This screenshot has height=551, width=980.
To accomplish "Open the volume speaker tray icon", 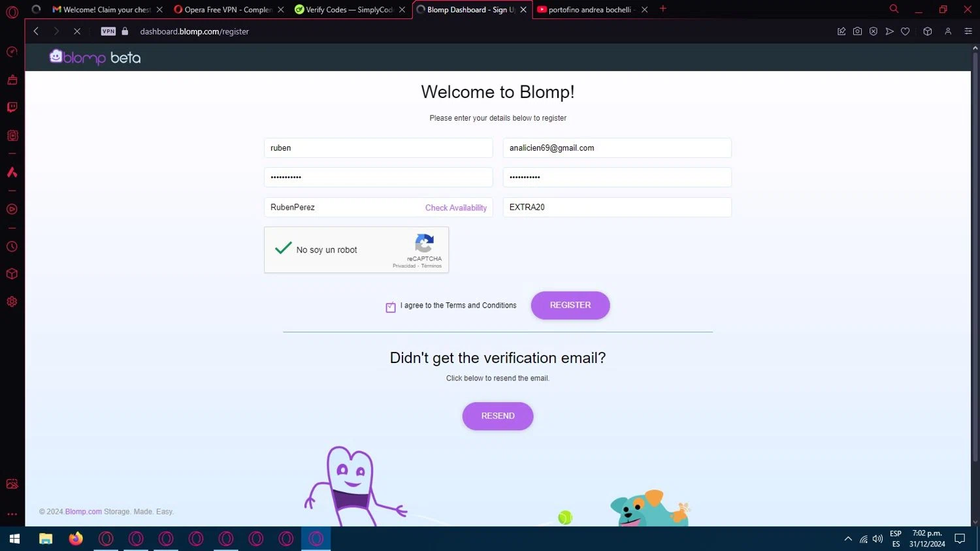I will 877,539.
